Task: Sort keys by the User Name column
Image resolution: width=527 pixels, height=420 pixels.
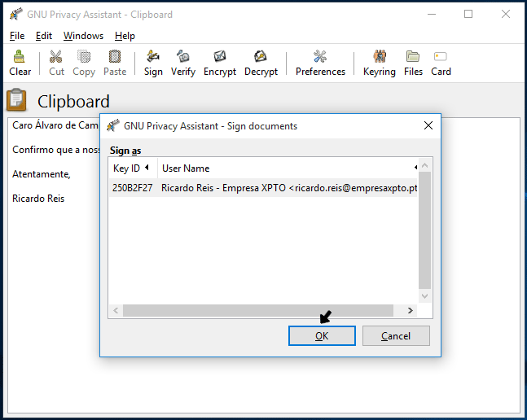Action: [288, 168]
